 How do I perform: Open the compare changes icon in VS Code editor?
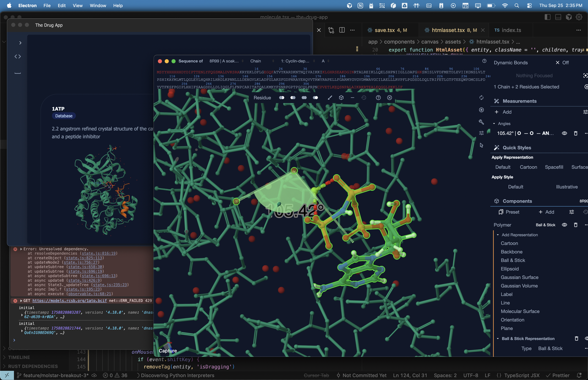tap(331, 30)
